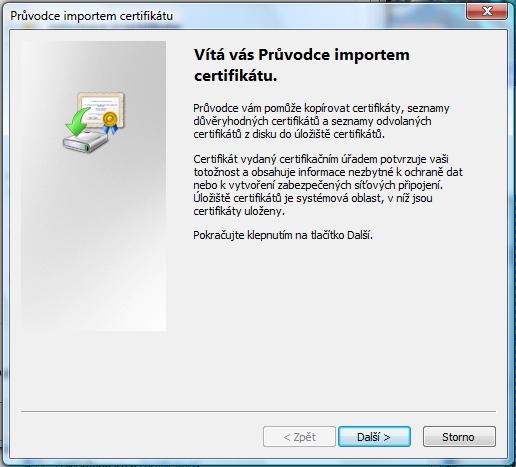Click the paragraph starting "Certifikát vydaný certifikačním úřadem"
The width and height of the screenshot is (516, 467).
pos(328,185)
